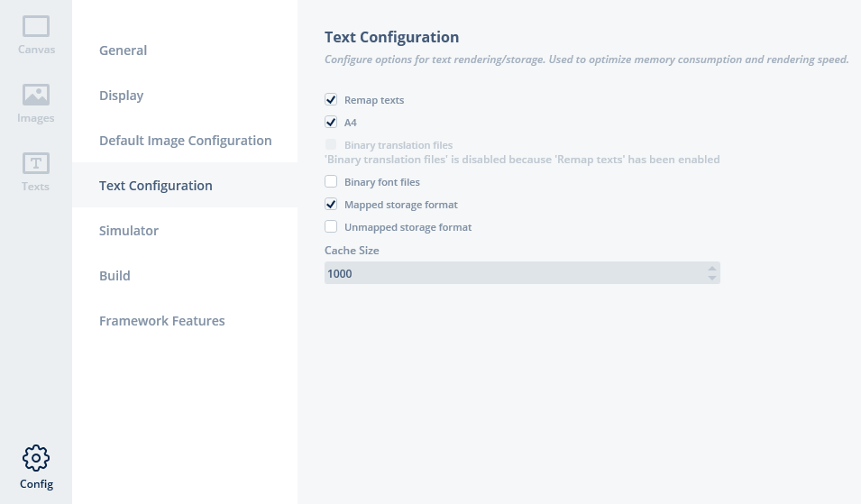
Task: Disable Mapped storage format checkbox
Action: [331, 205]
